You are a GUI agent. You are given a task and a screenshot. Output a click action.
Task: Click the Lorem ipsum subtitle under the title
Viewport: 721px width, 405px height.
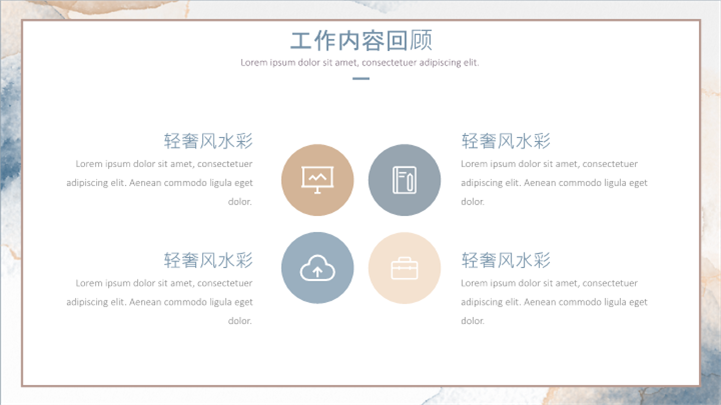tap(360, 63)
